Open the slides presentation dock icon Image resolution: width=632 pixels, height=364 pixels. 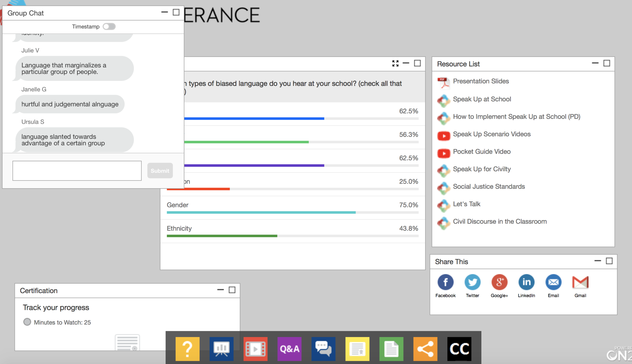tap(221, 349)
